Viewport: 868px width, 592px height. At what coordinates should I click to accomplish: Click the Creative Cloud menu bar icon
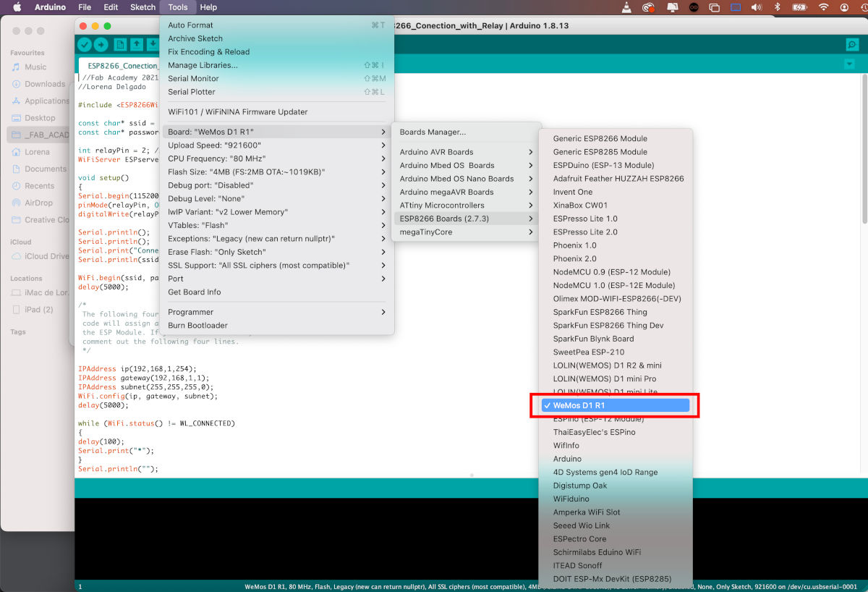click(x=649, y=7)
